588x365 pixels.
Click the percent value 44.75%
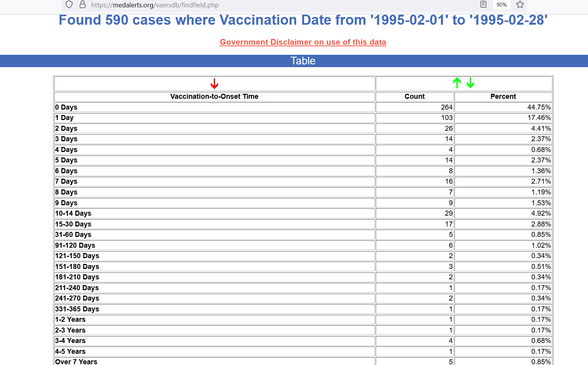(539, 107)
